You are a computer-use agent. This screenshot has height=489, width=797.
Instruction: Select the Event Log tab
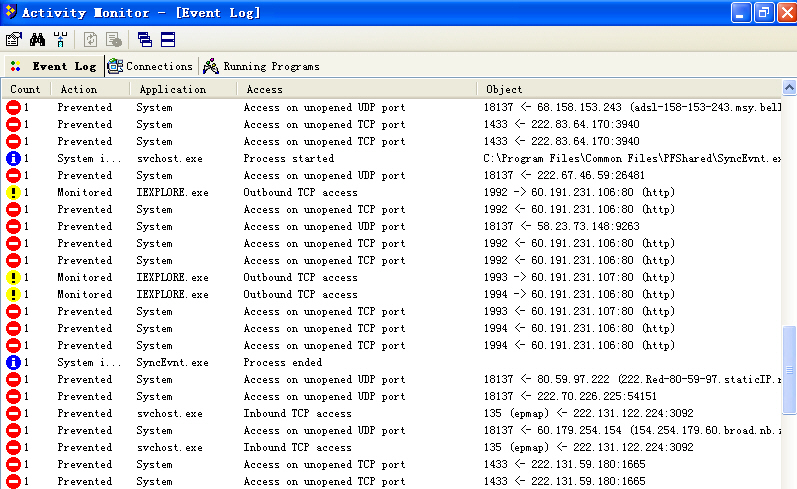point(54,66)
